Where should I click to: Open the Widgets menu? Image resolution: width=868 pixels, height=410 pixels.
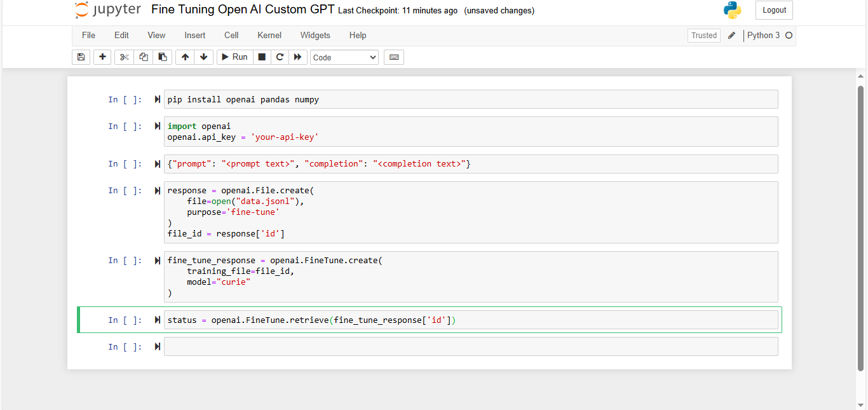tap(315, 35)
